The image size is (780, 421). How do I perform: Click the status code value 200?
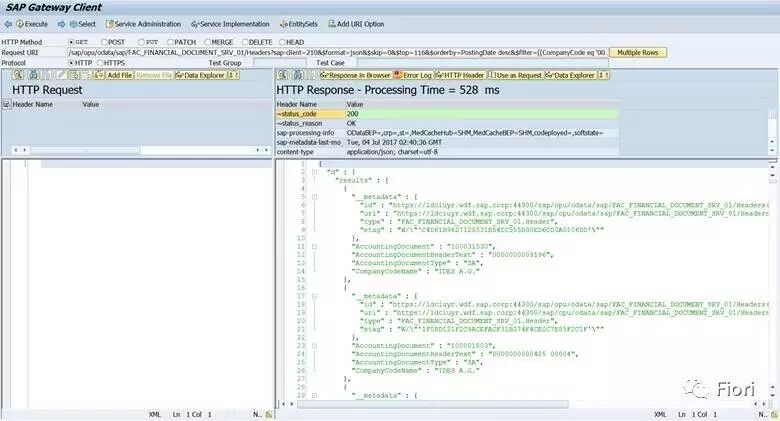point(352,114)
